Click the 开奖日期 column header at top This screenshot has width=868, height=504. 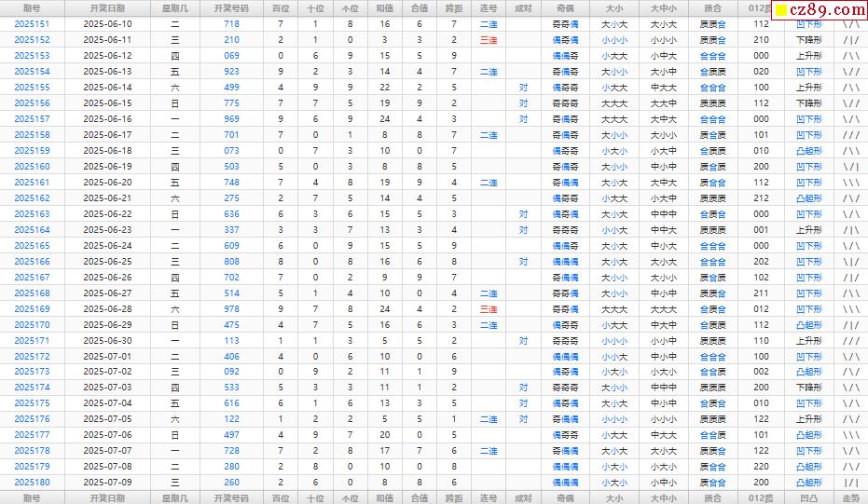coord(107,8)
